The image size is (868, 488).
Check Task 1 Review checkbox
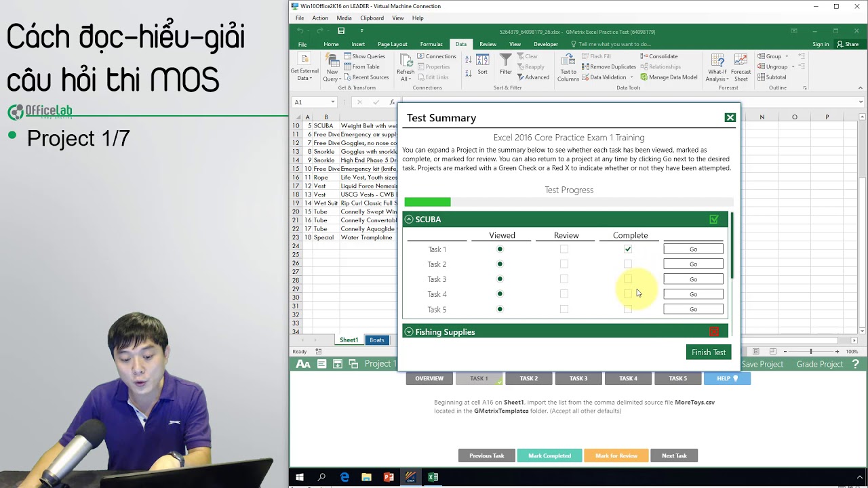(564, 249)
